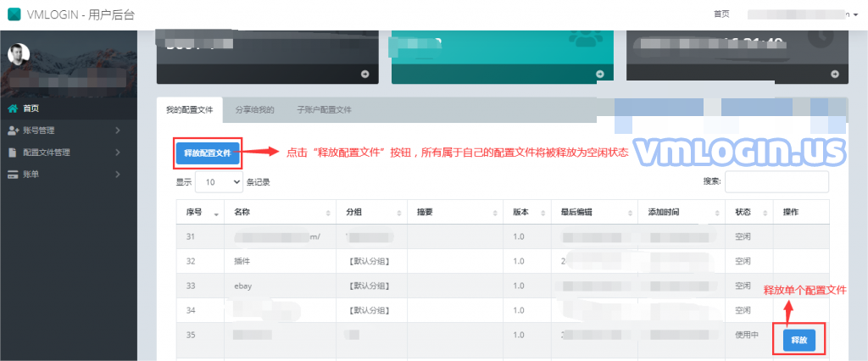Expand the 配置文件管理 sidebar menu

tap(69, 153)
